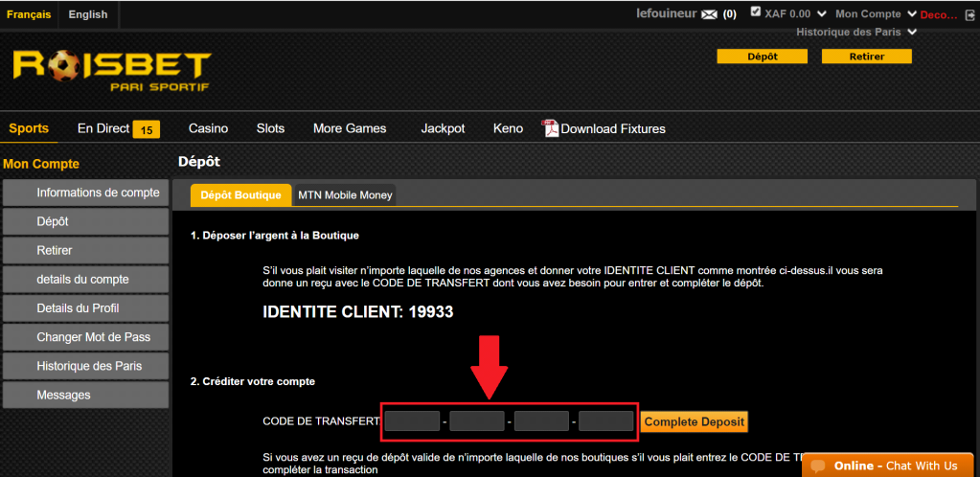The height and width of the screenshot is (477, 980).
Task: Click the yellow Dépôt button in header
Action: click(763, 57)
